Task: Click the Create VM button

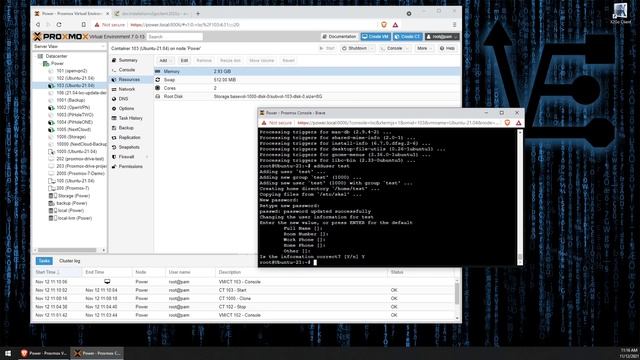Action: [376, 37]
